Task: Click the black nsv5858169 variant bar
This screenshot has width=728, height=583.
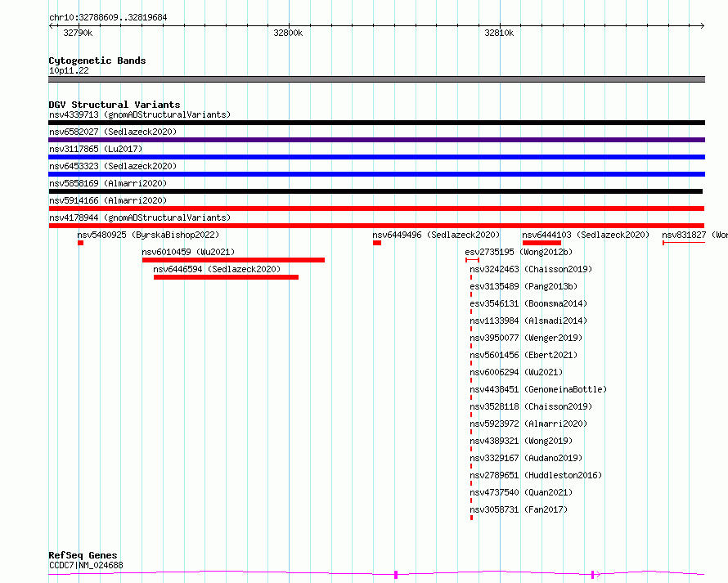Action: pyautogui.click(x=375, y=191)
